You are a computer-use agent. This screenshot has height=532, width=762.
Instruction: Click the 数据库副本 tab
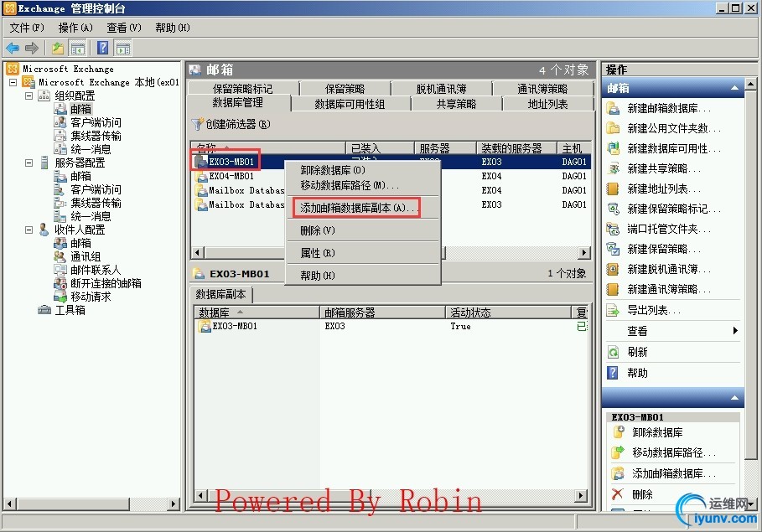coord(220,294)
